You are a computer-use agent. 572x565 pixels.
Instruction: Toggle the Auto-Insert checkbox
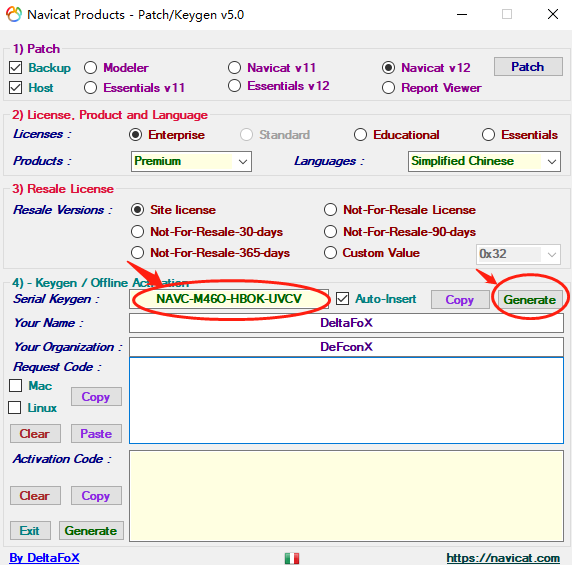(x=343, y=299)
